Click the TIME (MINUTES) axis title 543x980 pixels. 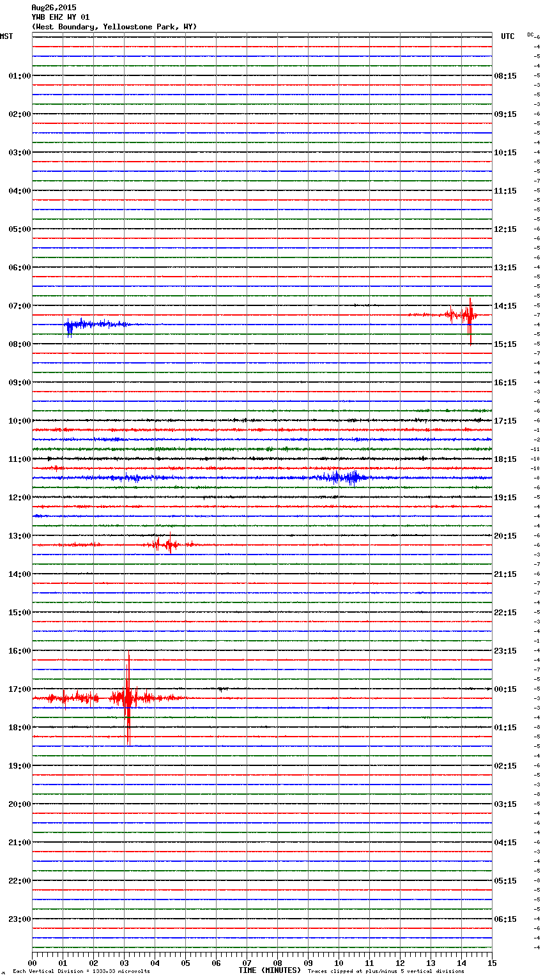(270, 970)
